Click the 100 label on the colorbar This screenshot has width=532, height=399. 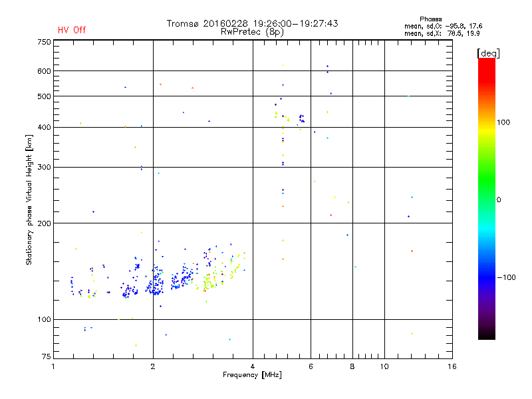503,122
